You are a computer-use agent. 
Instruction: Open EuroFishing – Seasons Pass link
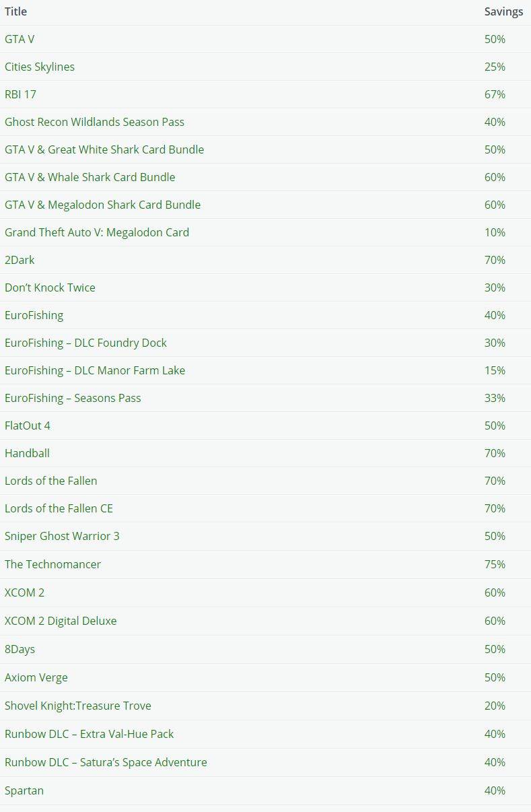click(73, 398)
